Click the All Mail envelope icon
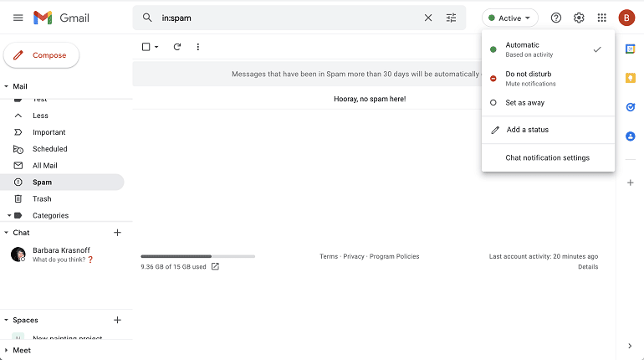 pyautogui.click(x=18, y=165)
